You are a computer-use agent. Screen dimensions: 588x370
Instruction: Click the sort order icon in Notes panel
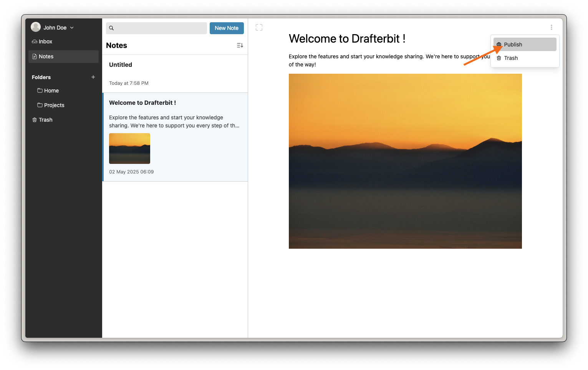240,45
